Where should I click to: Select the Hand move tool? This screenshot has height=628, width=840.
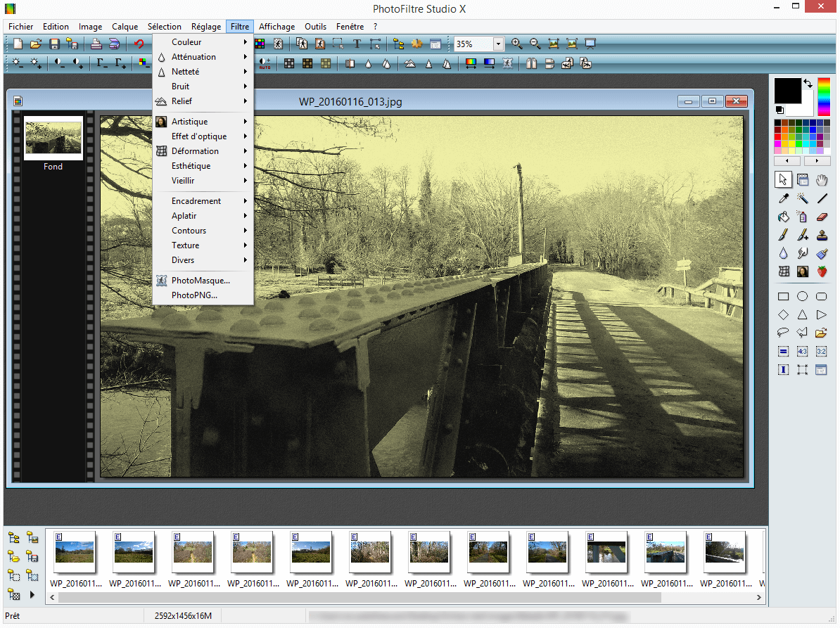coord(821,181)
